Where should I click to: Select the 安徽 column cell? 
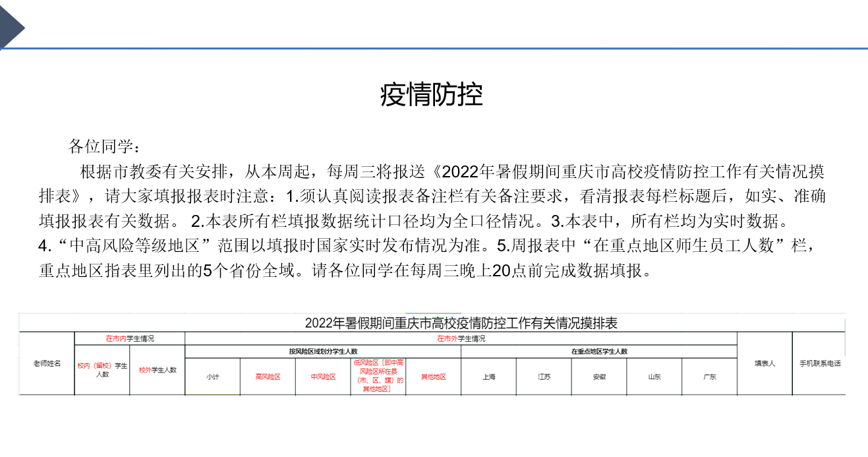coord(598,377)
